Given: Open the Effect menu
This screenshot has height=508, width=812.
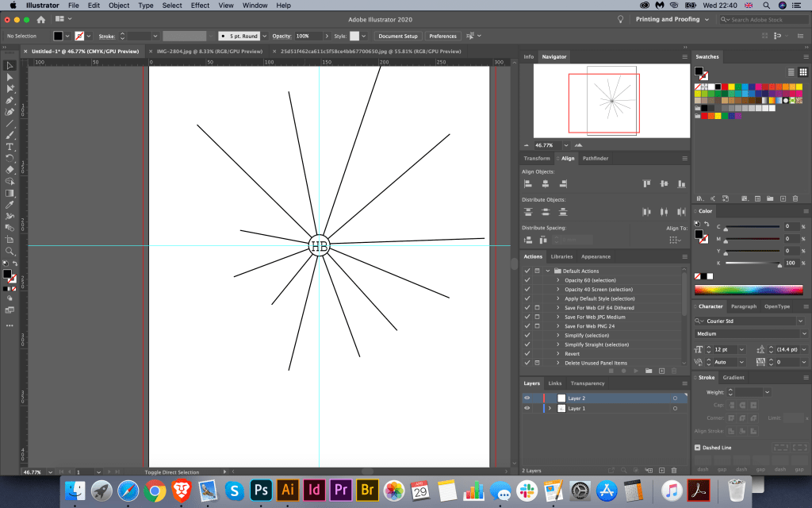Looking at the screenshot, I should (x=200, y=6).
